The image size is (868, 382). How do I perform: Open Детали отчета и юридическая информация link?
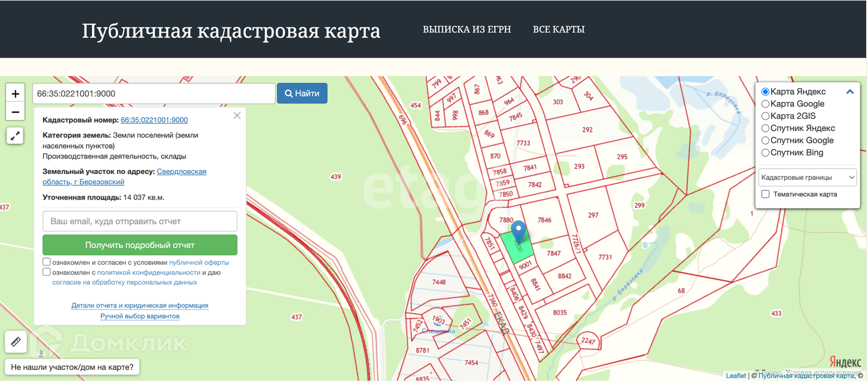[140, 306]
